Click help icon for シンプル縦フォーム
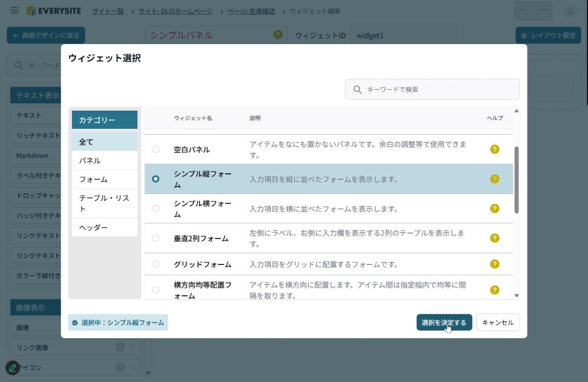588x382 pixels. (494, 179)
